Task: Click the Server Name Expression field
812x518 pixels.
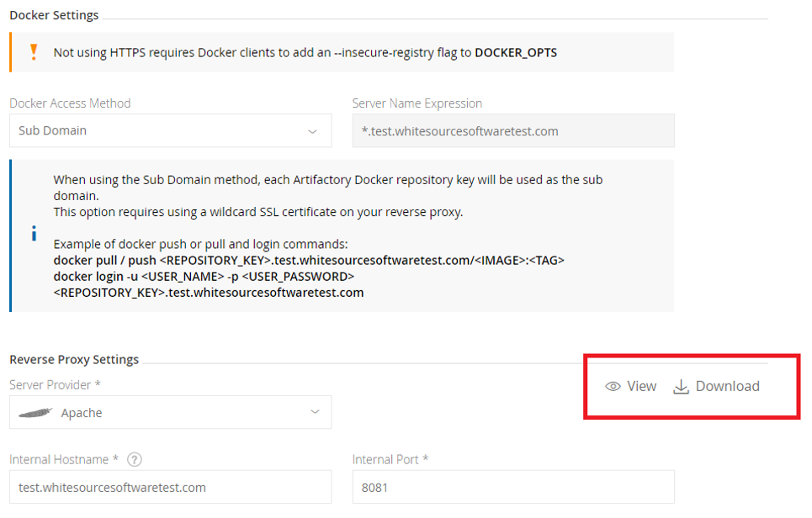Action: 512,131
